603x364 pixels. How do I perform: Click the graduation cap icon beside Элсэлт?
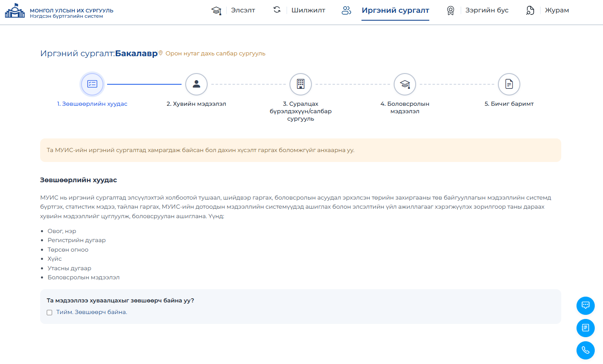tap(216, 10)
